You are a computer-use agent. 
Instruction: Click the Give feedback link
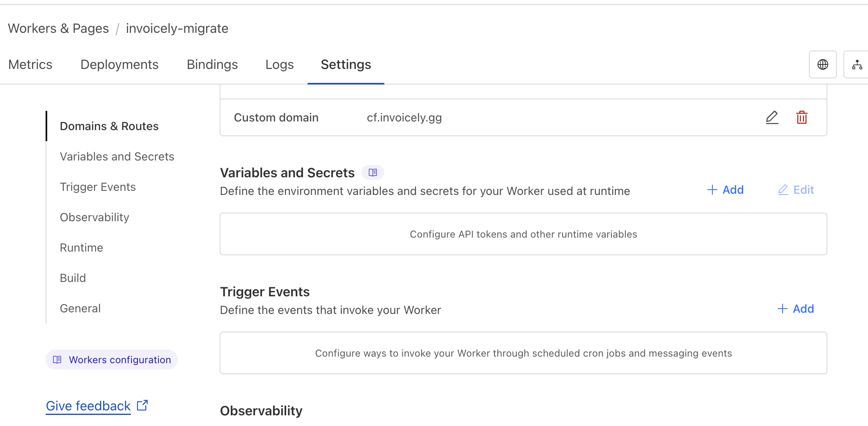(x=88, y=406)
